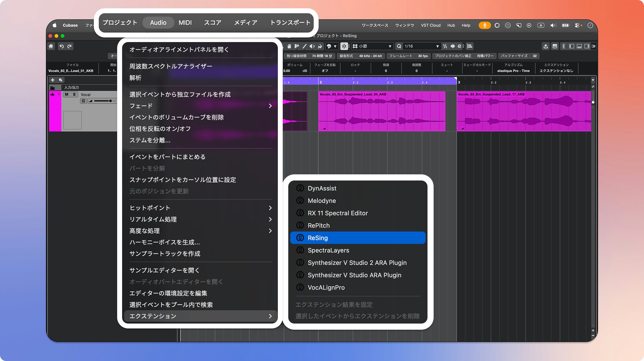Select the Vocals_83_Em_Suspended_Lead_04_AKB audio event
Screen dimensions: 644x361
pos(381,112)
